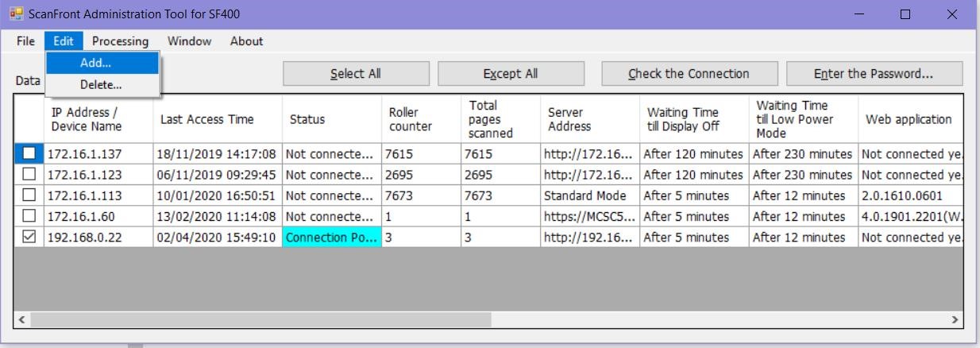Viewport: 980px width, 348px height.
Task: Click Enter the Password... button
Action: click(x=874, y=74)
